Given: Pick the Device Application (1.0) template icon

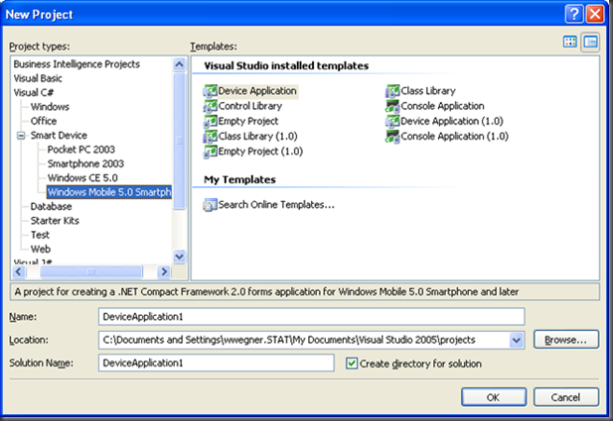Looking at the screenshot, I should pos(393,121).
